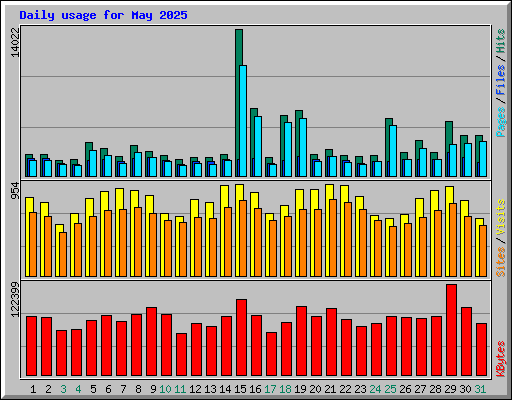This screenshot has width=512, height=400.
Task: Click the red KBytes bar for day 1
Action: (x=31, y=346)
